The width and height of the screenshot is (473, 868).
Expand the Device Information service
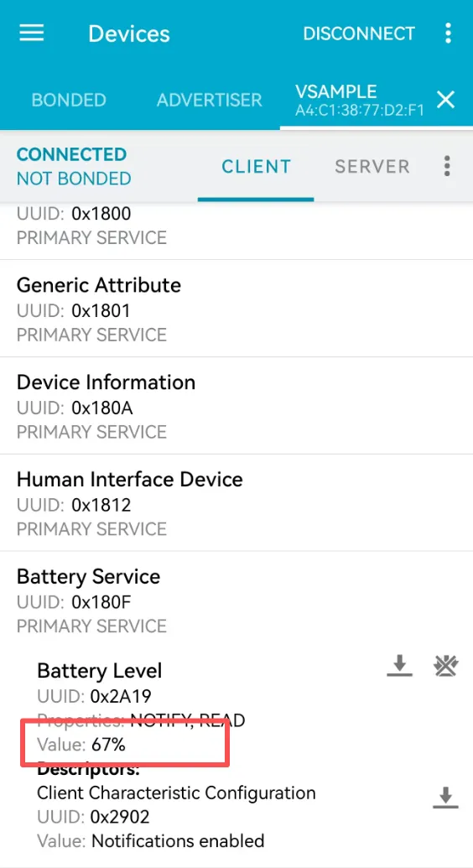[236, 406]
